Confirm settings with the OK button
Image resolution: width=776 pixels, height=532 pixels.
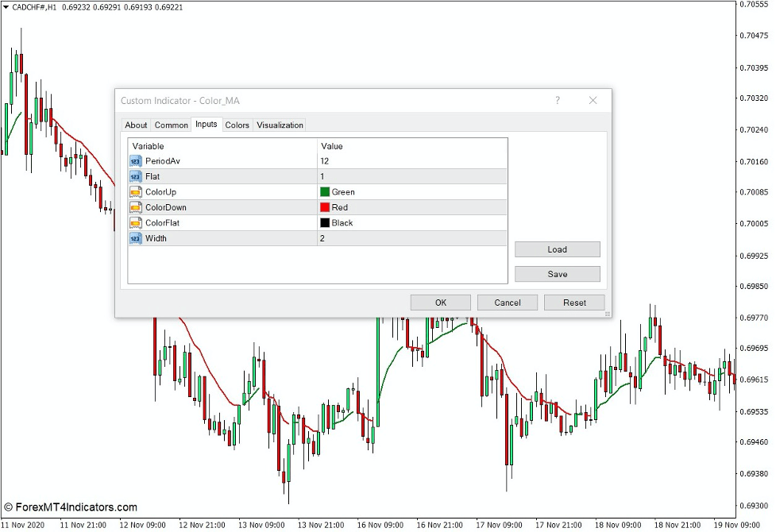(x=441, y=303)
